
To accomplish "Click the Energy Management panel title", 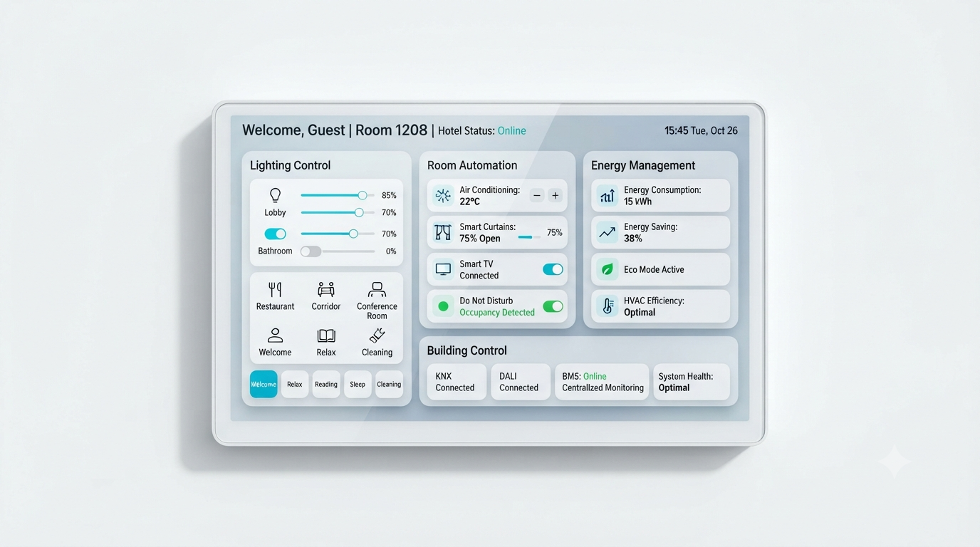I will [x=643, y=165].
